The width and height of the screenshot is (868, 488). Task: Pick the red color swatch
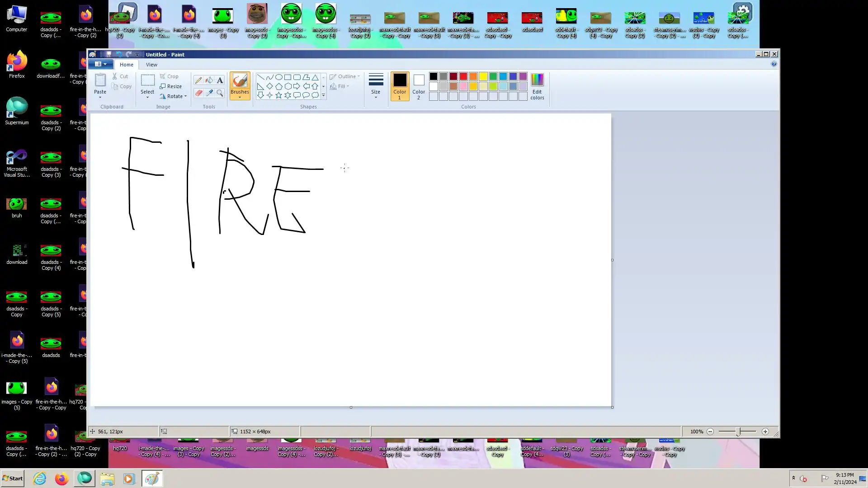pos(463,76)
